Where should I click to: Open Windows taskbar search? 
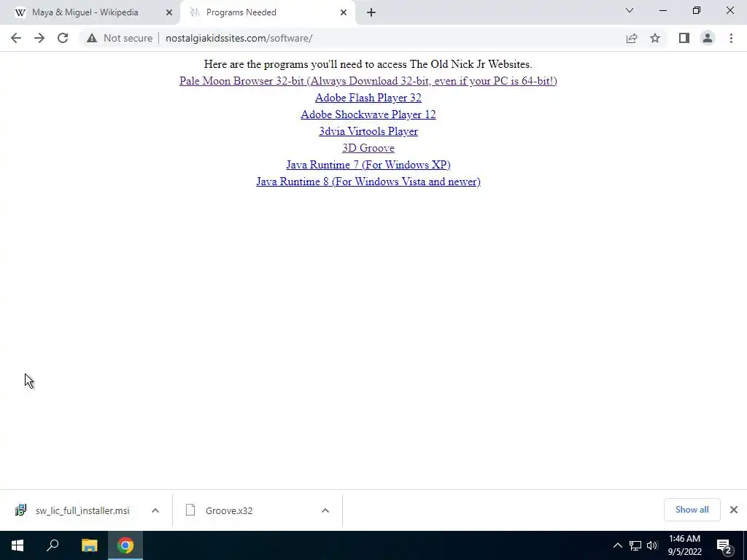point(53,545)
